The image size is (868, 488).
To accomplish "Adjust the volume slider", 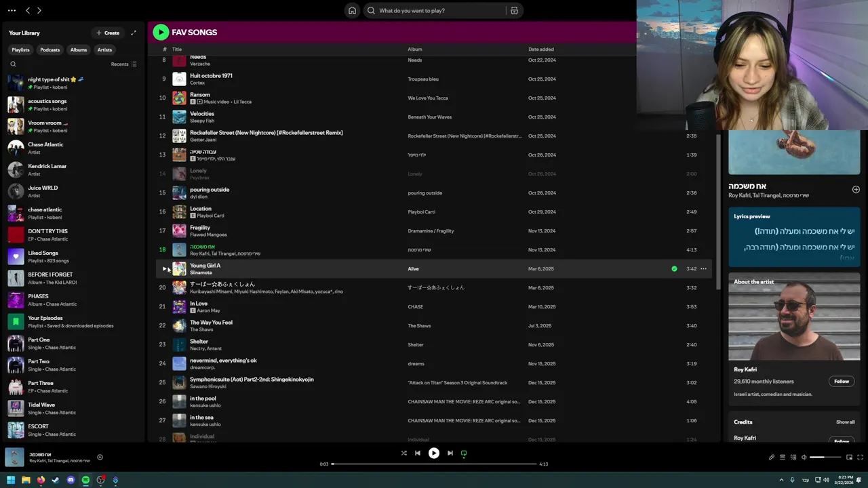I will pos(825,457).
